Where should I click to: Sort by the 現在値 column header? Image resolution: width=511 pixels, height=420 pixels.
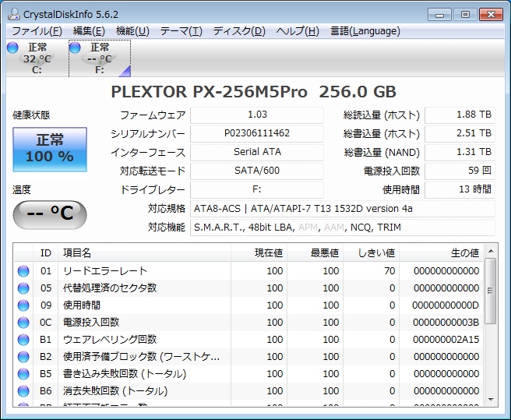[x=259, y=252]
